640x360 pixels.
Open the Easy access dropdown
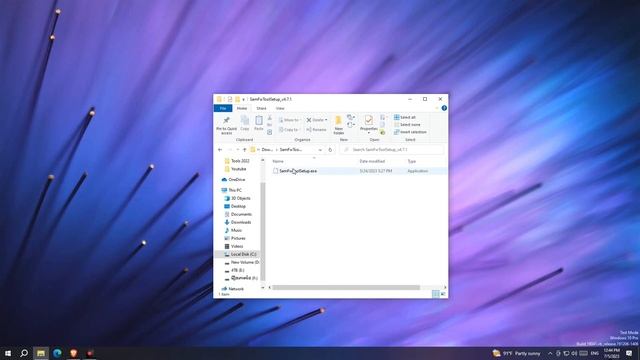tap(351, 125)
